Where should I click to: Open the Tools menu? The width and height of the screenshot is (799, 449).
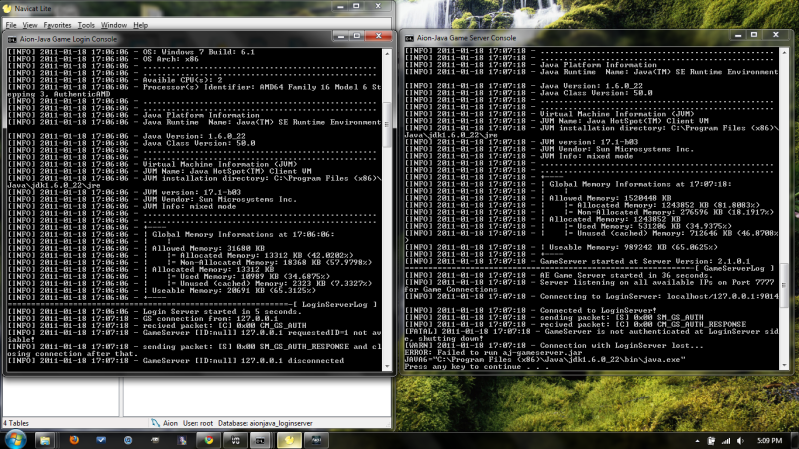87,24
